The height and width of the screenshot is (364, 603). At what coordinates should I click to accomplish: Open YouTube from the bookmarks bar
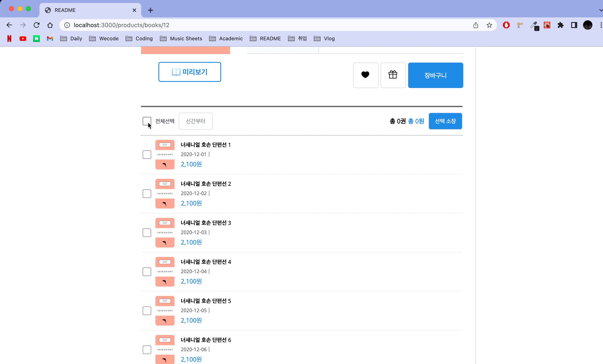[x=23, y=38]
